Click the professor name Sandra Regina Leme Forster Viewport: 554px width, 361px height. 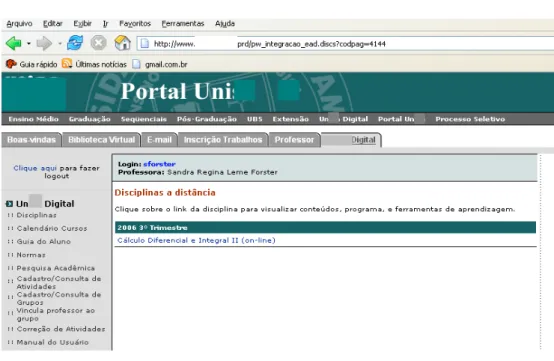tap(222, 172)
